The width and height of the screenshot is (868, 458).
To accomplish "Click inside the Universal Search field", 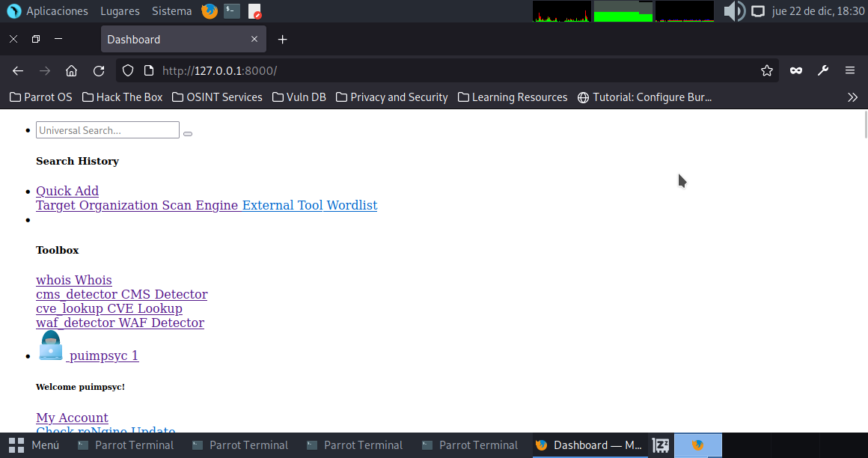I will pyautogui.click(x=107, y=129).
